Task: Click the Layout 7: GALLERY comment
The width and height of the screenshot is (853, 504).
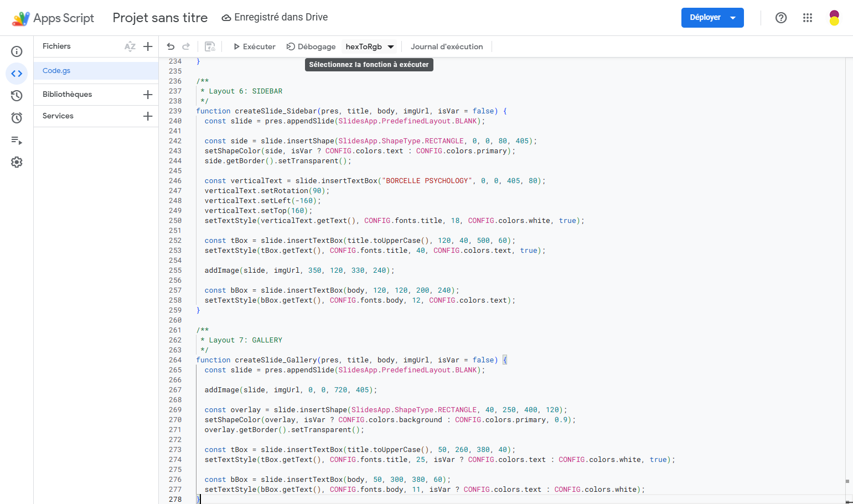Action: pyautogui.click(x=241, y=340)
